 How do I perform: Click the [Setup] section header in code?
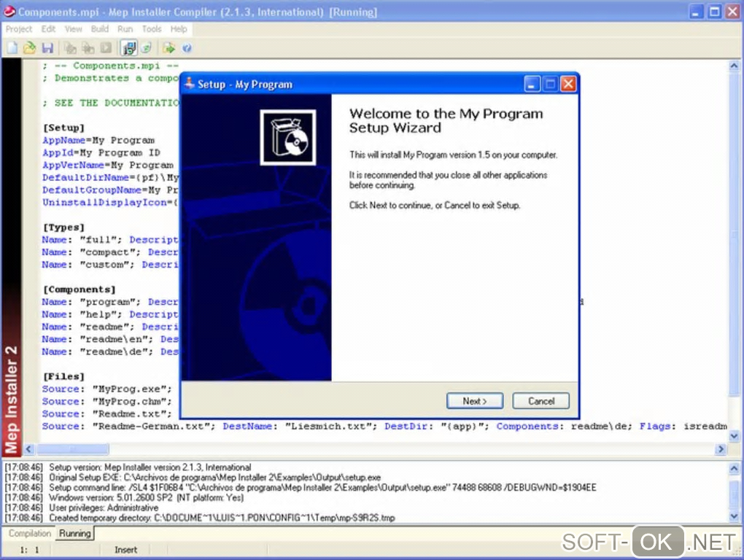63,128
